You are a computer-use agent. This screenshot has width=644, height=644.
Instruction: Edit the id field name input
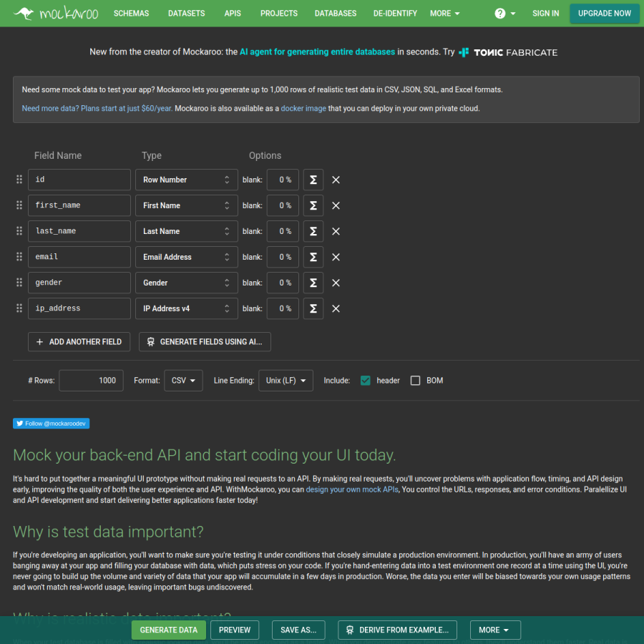pyautogui.click(x=79, y=180)
